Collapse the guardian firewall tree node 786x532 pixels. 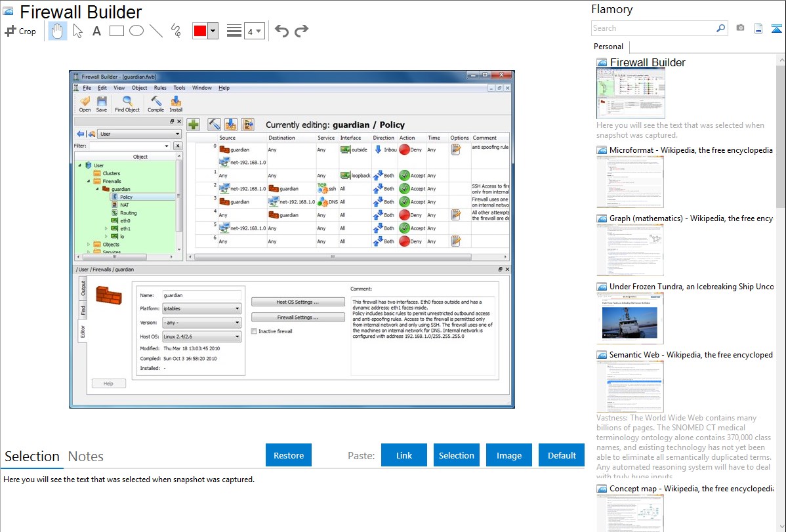click(x=97, y=189)
